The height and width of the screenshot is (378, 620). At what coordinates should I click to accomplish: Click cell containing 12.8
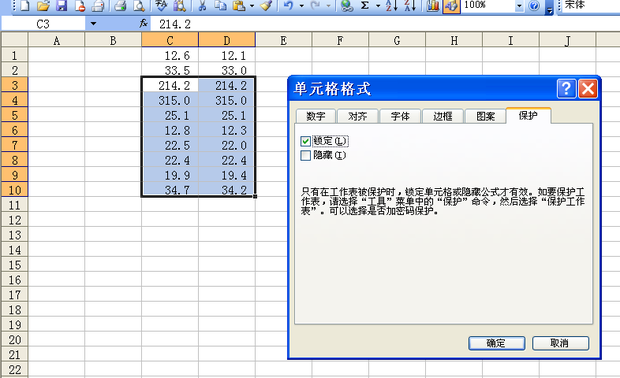click(x=170, y=130)
